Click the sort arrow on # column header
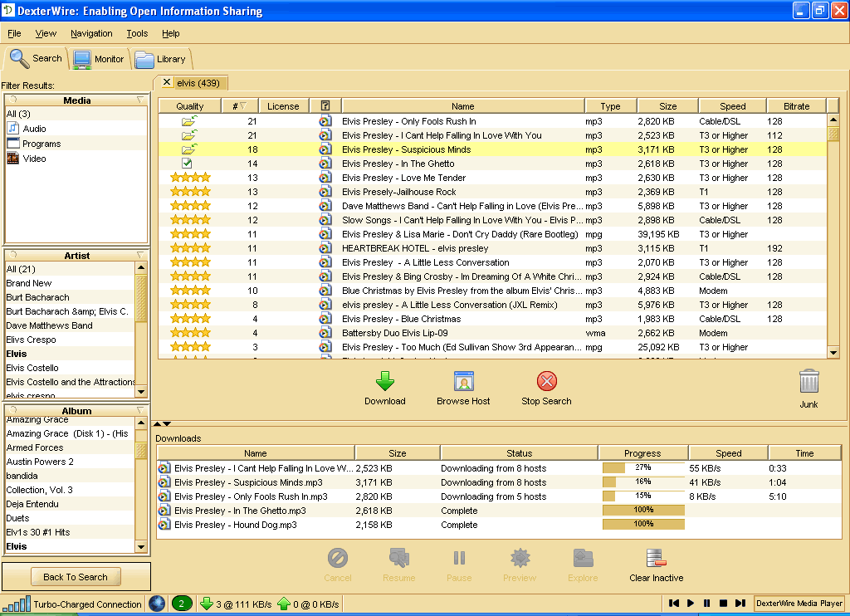The image size is (850, 616). pos(243,105)
